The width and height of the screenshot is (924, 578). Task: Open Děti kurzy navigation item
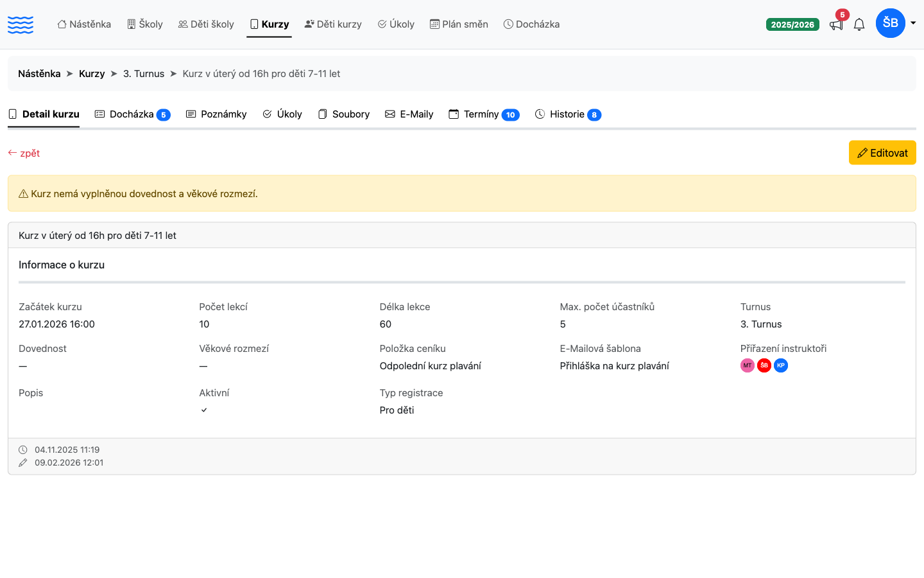coord(333,24)
